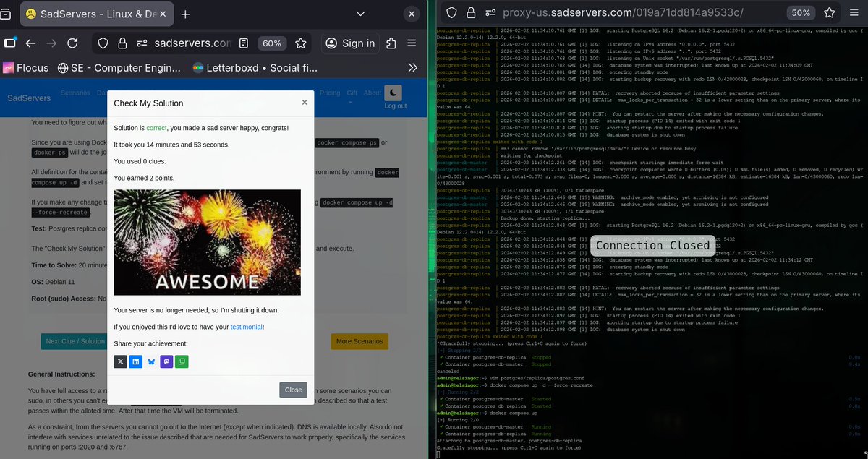868x459 pixels.
Task: Click the General Instructions heading
Action: click(x=61, y=374)
